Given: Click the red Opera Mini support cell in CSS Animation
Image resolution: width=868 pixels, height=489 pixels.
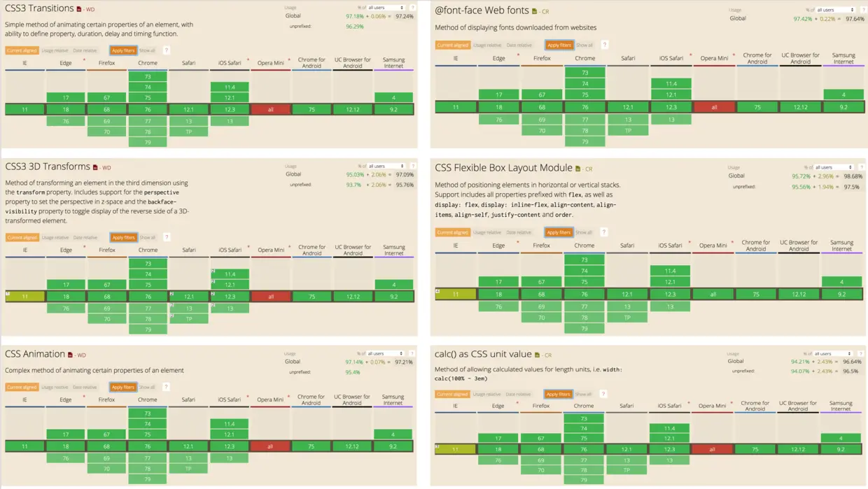Looking at the screenshot, I should 270,446.
